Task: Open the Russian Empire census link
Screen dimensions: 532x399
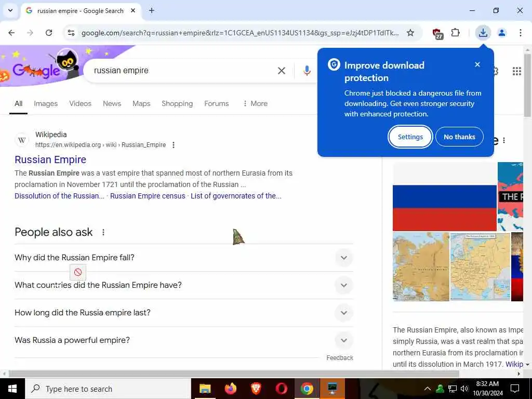Action: 148,196
